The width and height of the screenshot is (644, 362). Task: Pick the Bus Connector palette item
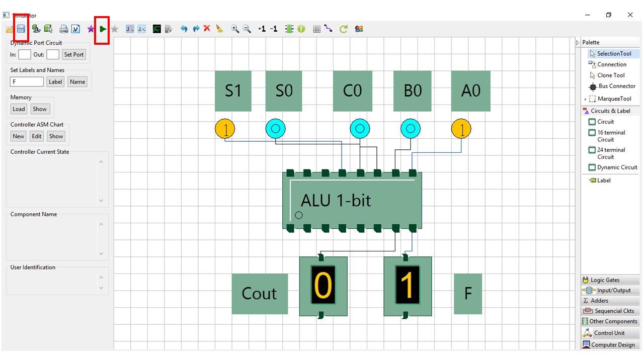coord(611,86)
